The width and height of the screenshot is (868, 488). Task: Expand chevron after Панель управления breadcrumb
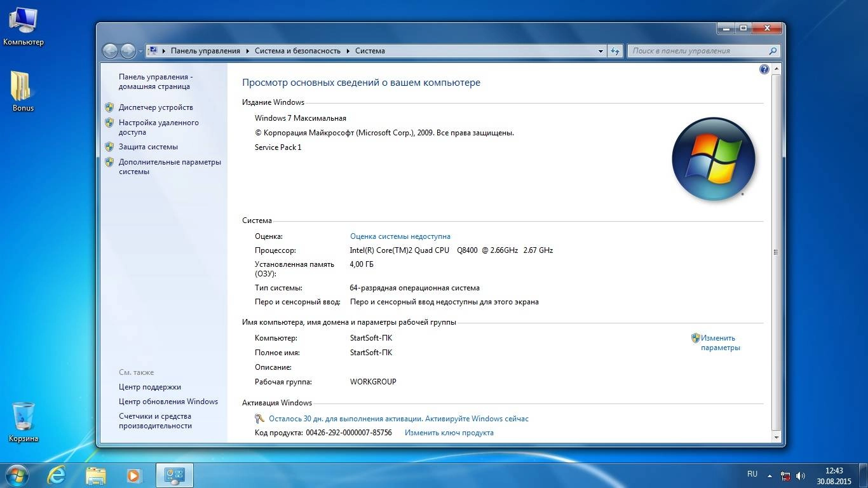(248, 51)
